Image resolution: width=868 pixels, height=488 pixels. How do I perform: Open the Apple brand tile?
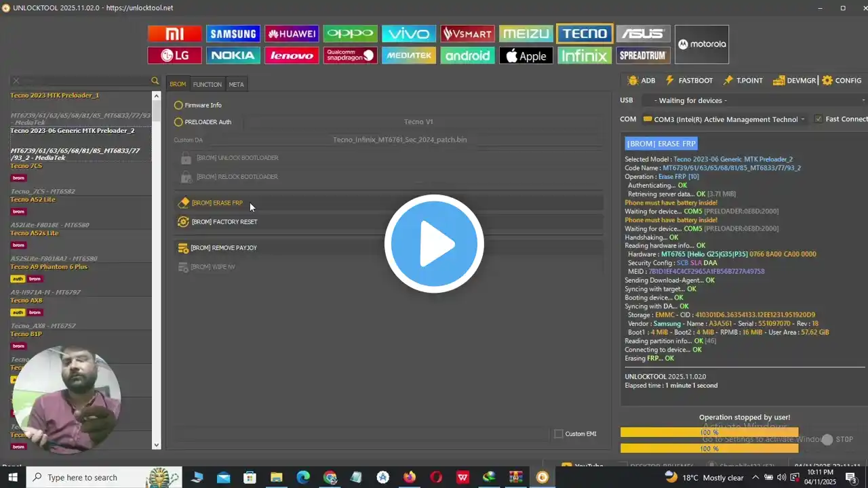point(526,56)
